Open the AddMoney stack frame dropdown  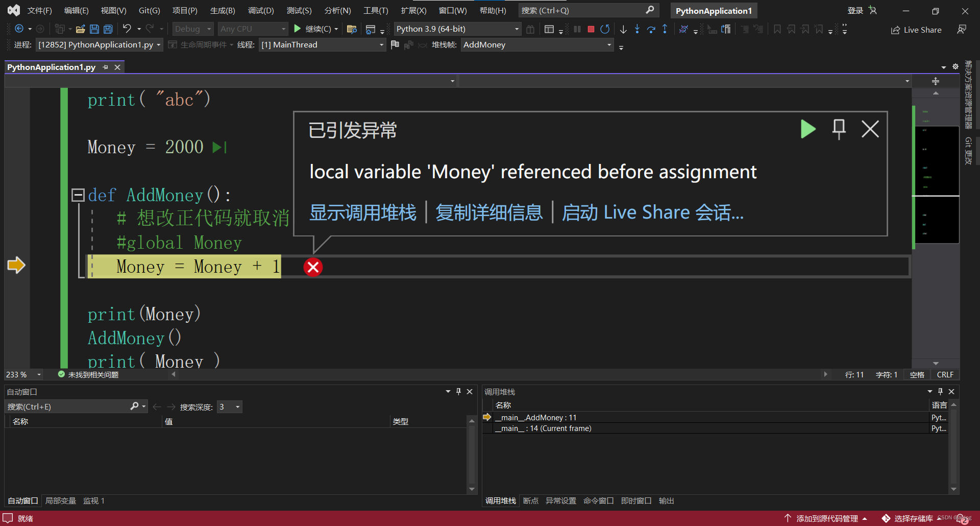[537, 45]
